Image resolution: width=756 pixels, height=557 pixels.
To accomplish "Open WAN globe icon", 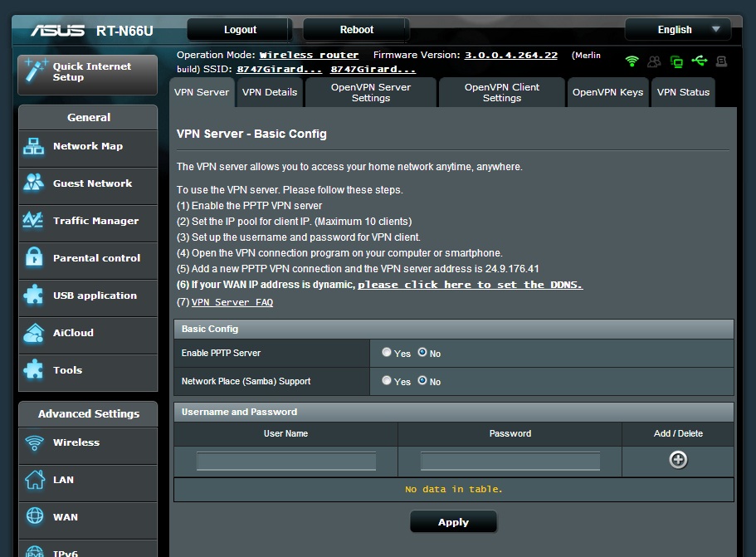I will tap(35, 516).
